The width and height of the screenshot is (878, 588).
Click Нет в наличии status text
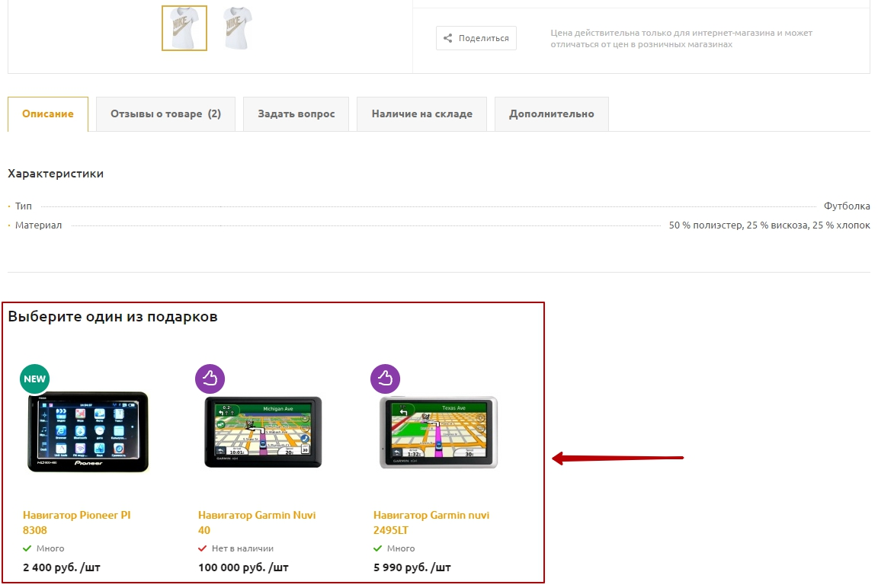[x=242, y=548]
